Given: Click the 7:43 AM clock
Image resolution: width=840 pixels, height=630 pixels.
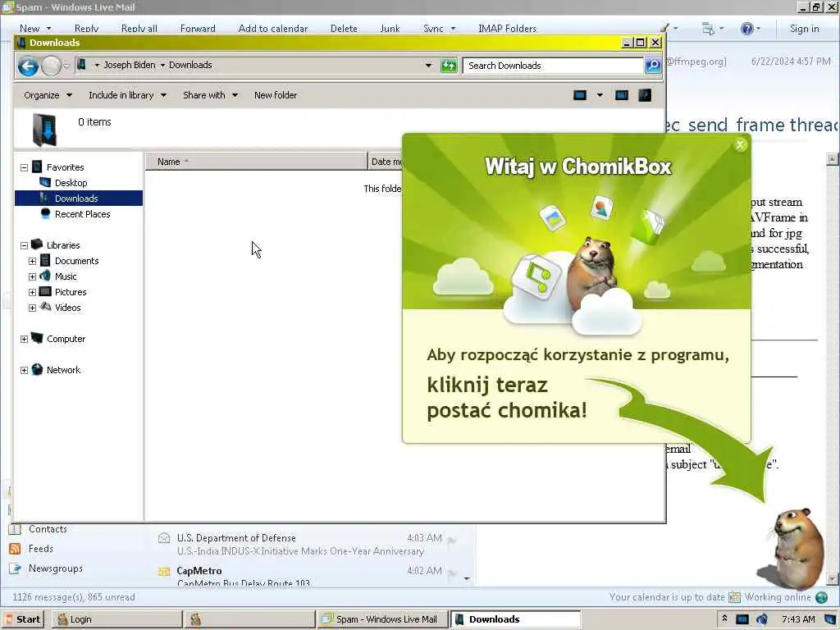Looking at the screenshot, I should point(798,619).
